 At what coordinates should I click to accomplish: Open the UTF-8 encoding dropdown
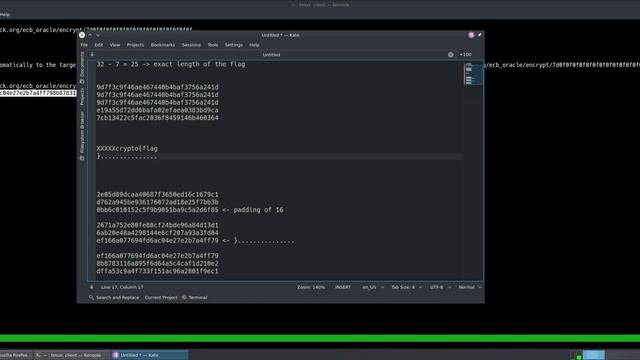click(440, 287)
